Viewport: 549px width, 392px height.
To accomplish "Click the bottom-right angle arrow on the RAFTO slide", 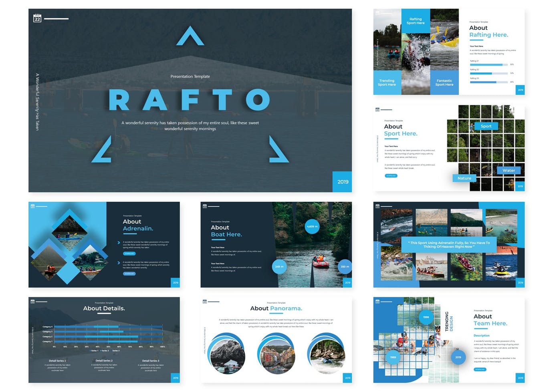I will pyautogui.click(x=278, y=150).
